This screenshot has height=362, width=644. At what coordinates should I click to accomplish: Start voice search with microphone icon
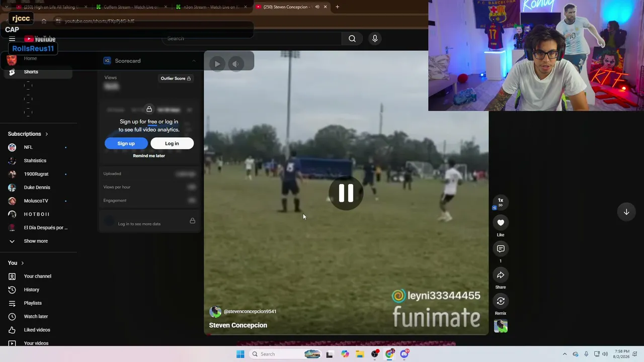[x=375, y=39]
